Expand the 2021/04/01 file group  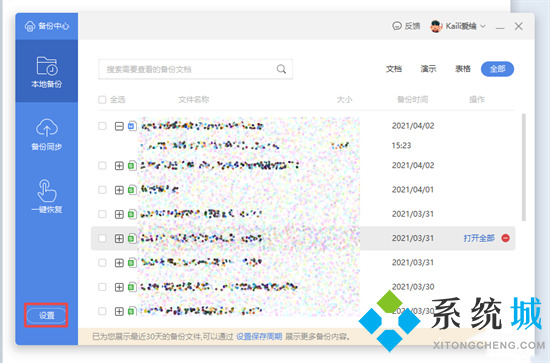(x=119, y=190)
